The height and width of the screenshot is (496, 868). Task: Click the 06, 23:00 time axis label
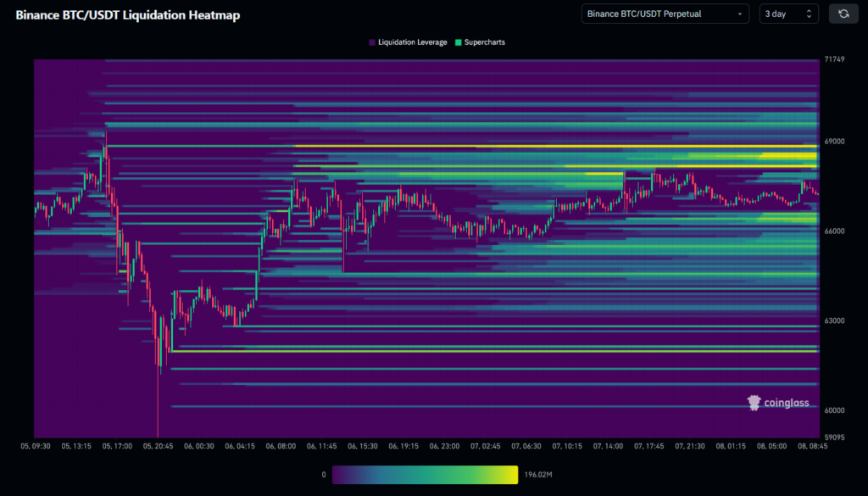point(444,446)
